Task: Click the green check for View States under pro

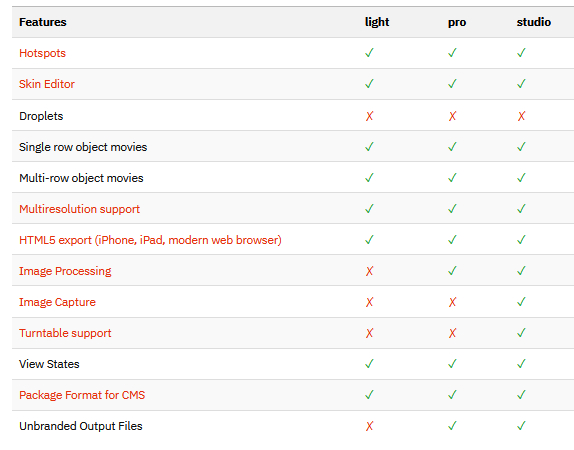Action: 452,364
